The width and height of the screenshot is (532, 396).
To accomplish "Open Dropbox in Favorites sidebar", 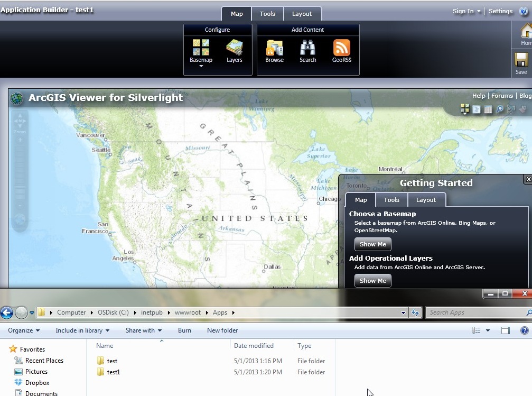I will [x=38, y=383].
